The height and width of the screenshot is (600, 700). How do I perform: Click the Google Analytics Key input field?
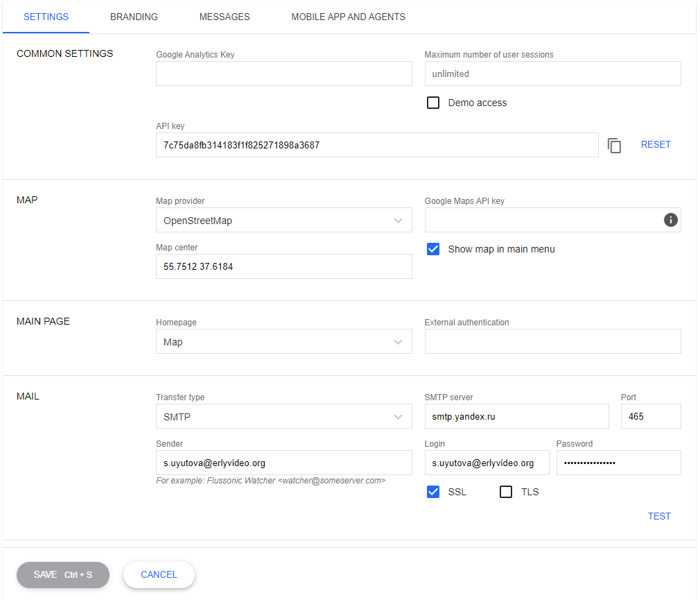(283, 74)
